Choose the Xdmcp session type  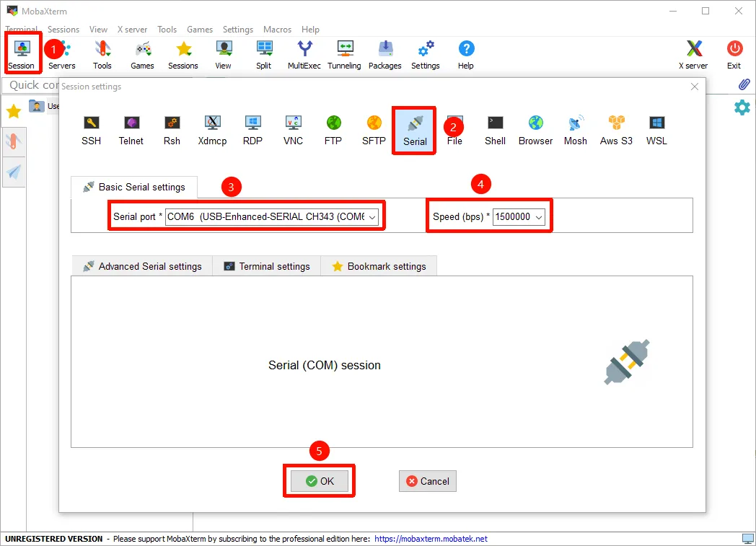212,130
